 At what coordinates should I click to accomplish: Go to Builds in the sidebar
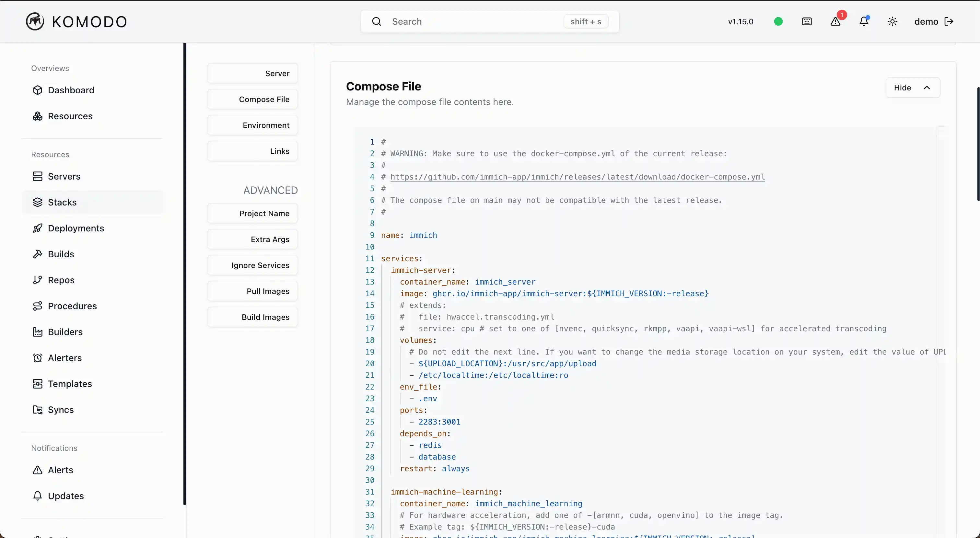coord(61,254)
